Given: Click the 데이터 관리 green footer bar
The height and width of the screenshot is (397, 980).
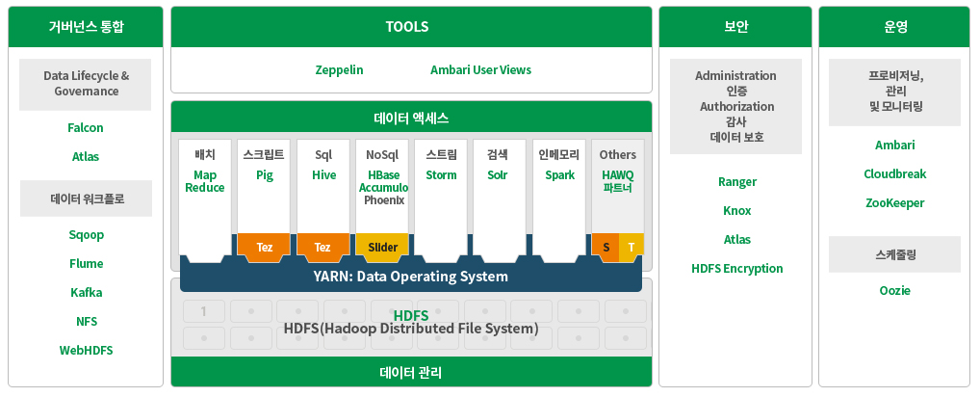Looking at the screenshot, I should click(411, 372).
